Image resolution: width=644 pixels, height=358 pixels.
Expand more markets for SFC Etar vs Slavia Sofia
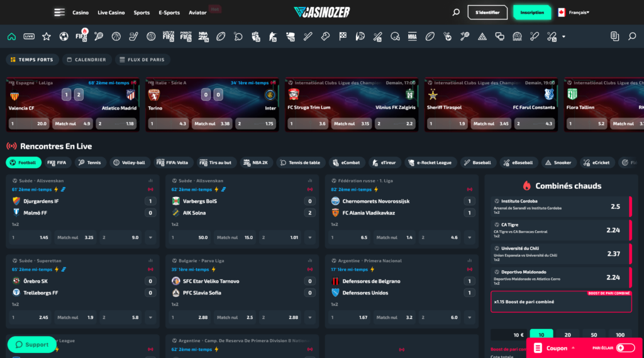[310, 317]
